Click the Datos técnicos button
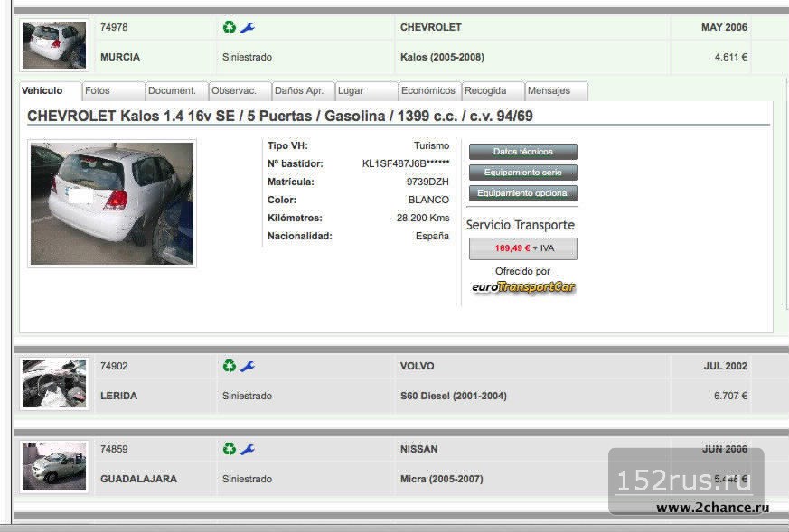 (522, 152)
